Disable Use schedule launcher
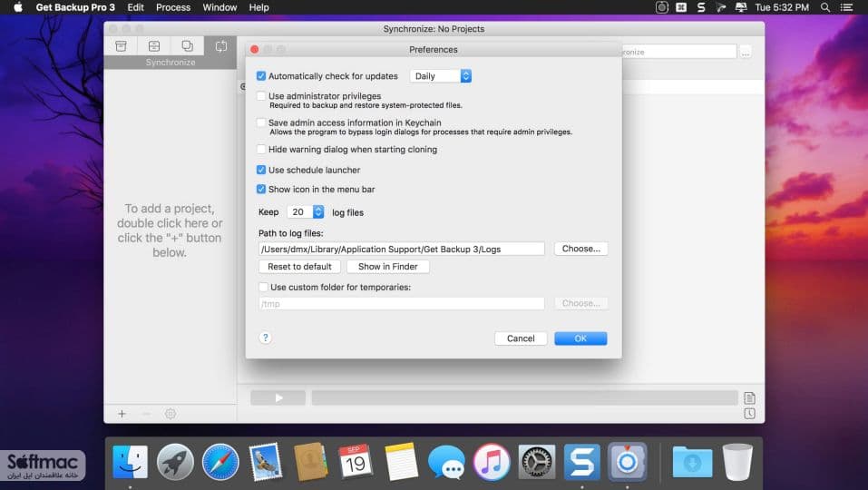 [x=261, y=170]
